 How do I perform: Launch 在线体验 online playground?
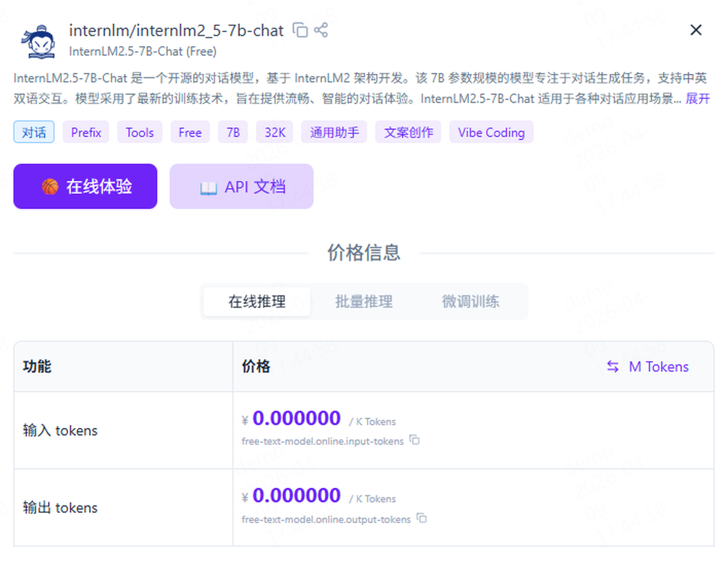tap(86, 186)
